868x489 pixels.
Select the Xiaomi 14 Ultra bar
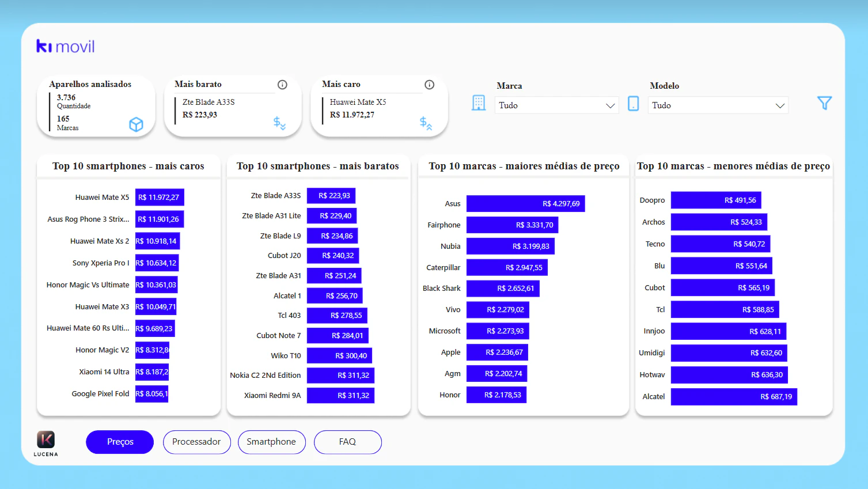tap(152, 372)
